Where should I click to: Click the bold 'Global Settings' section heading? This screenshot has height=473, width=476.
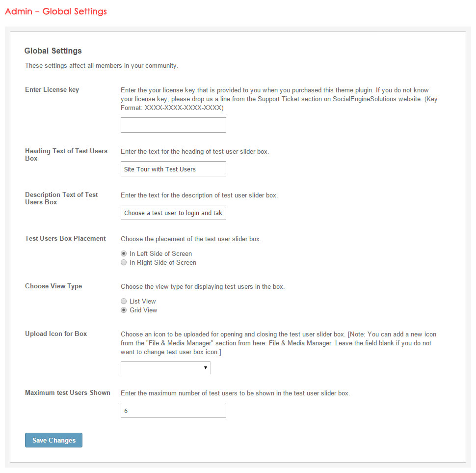click(53, 51)
